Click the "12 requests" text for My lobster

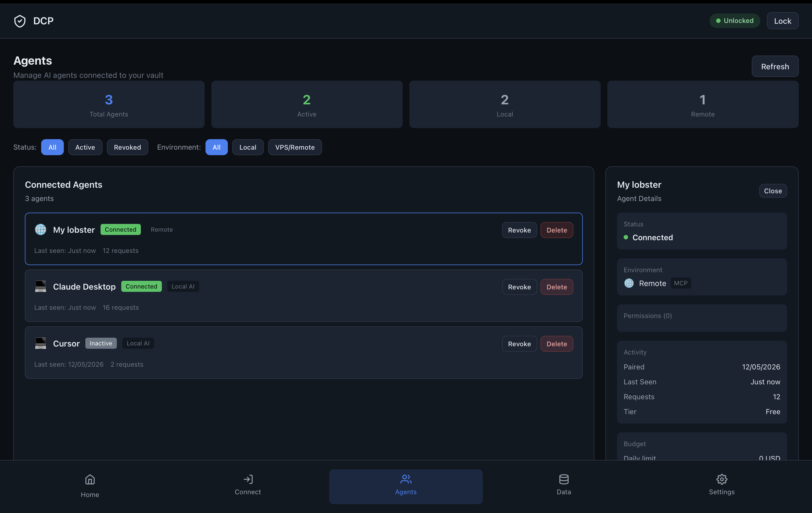click(120, 250)
